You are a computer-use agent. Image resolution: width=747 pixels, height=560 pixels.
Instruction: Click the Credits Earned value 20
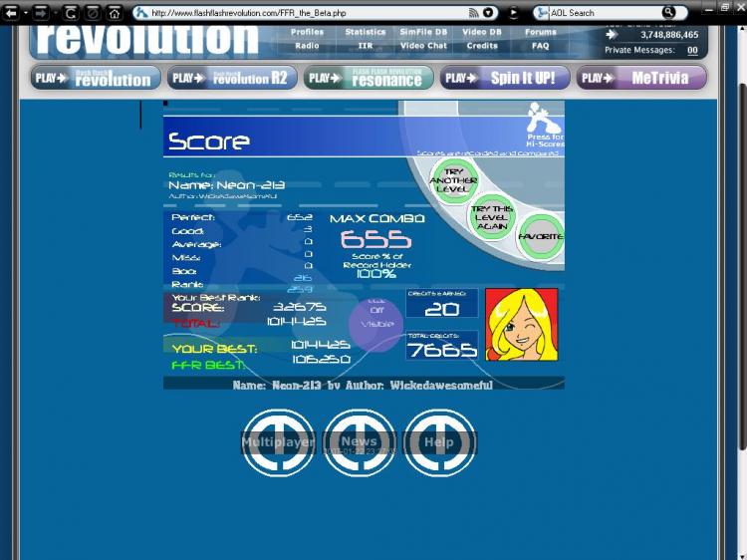pyautogui.click(x=441, y=309)
